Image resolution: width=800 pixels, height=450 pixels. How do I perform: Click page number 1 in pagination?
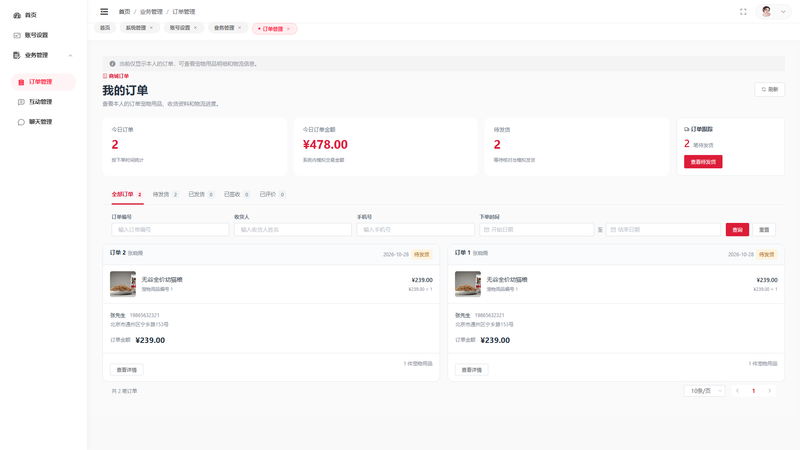point(754,391)
